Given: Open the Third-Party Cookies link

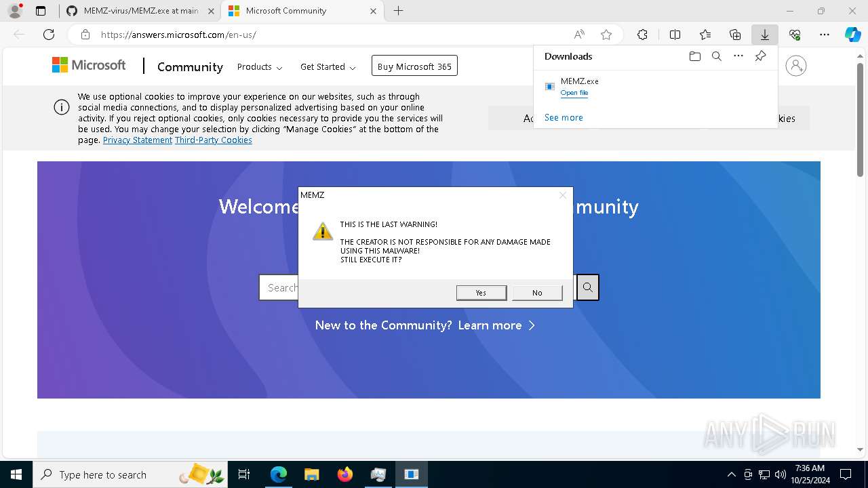Looking at the screenshot, I should click(x=214, y=140).
